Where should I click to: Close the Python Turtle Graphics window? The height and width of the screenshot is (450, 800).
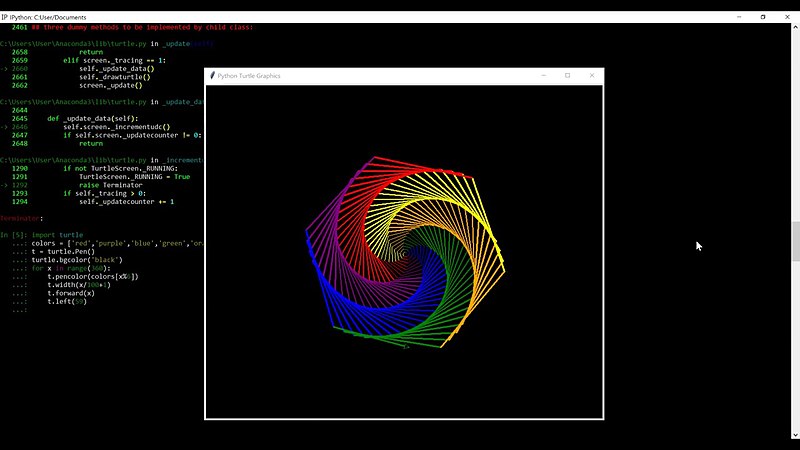[592, 76]
